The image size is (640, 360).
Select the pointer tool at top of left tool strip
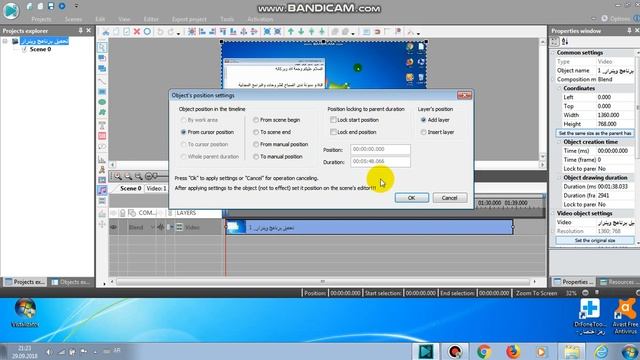coord(102,47)
